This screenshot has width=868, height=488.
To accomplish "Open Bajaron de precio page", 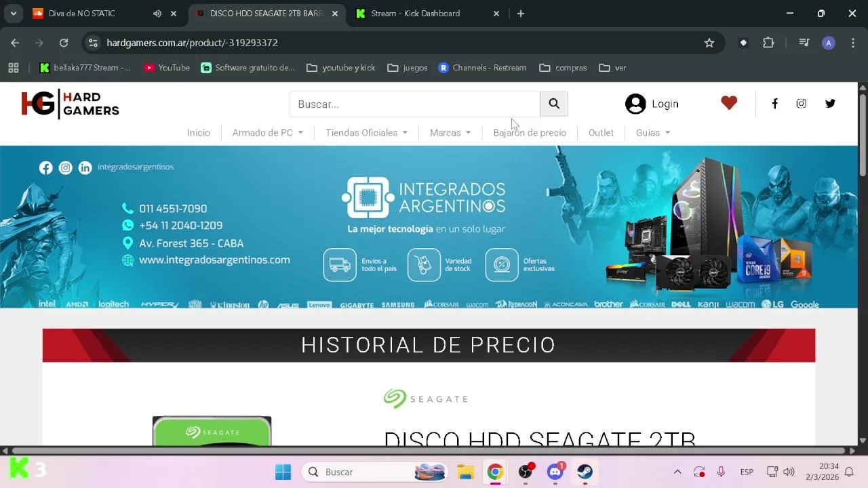I will click(530, 133).
